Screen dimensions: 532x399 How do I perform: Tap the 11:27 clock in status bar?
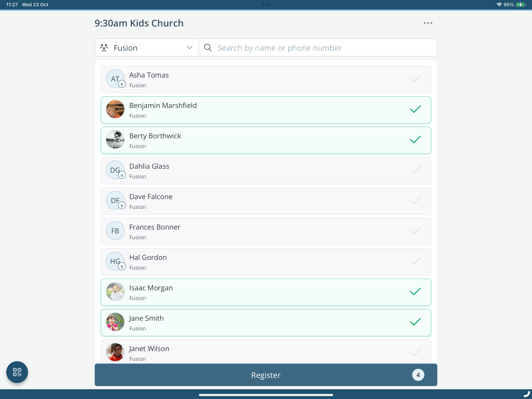12,4
